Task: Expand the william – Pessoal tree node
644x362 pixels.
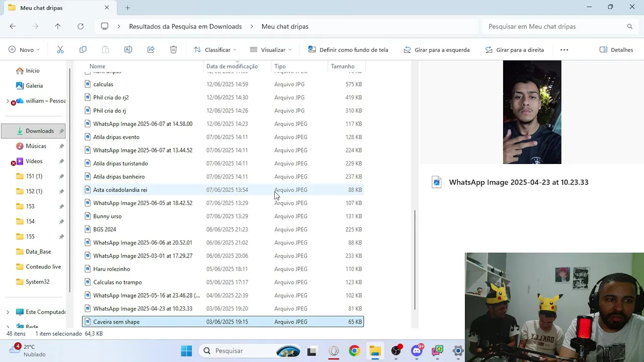Action: pos(7,101)
